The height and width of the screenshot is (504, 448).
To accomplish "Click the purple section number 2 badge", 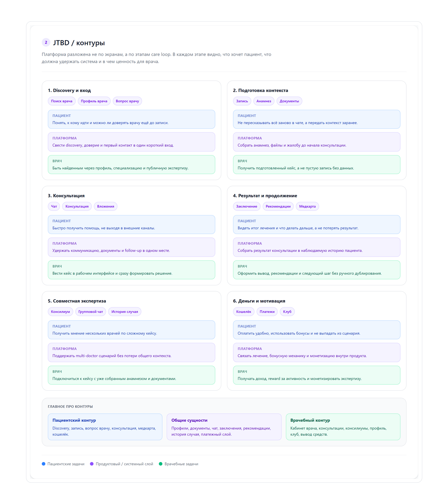I will (46, 43).
